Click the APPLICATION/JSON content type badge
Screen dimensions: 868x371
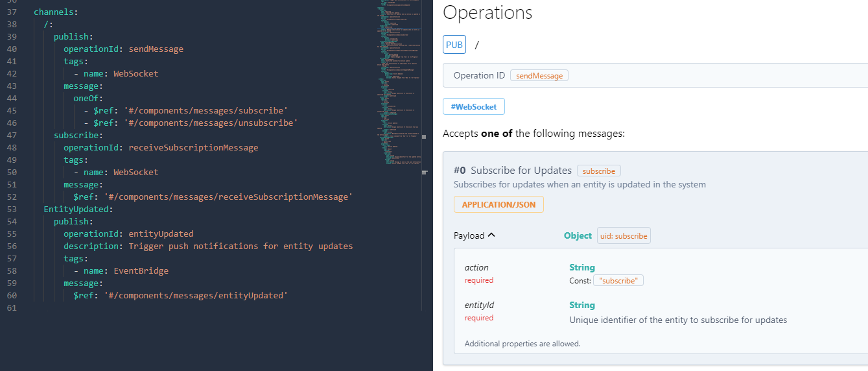click(499, 204)
